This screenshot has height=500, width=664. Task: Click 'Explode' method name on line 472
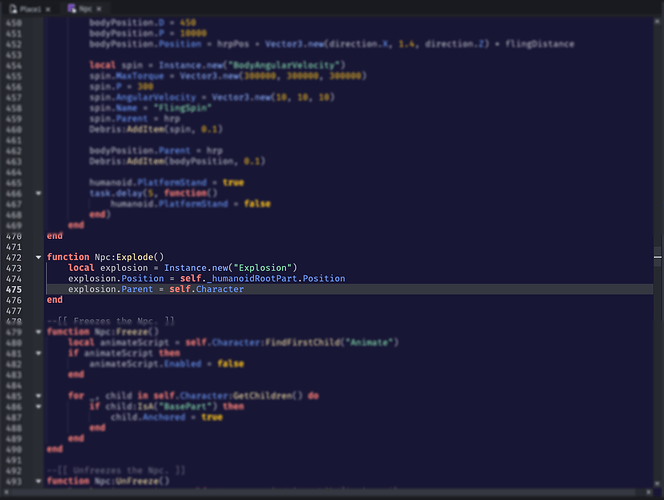click(135, 257)
